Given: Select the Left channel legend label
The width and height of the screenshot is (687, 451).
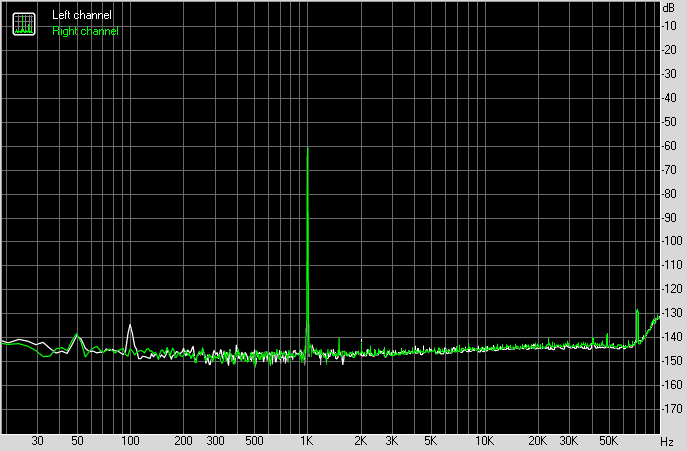Looking at the screenshot, I should click(x=82, y=16).
